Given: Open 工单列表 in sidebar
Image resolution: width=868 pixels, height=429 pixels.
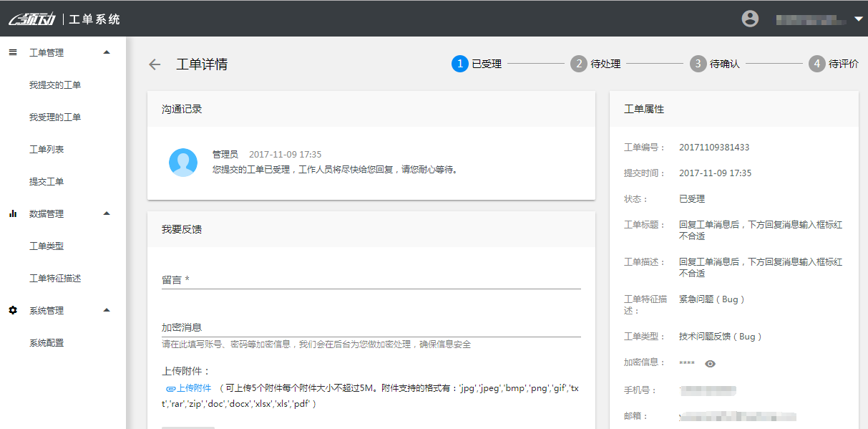Looking at the screenshot, I should (x=47, y=150).
